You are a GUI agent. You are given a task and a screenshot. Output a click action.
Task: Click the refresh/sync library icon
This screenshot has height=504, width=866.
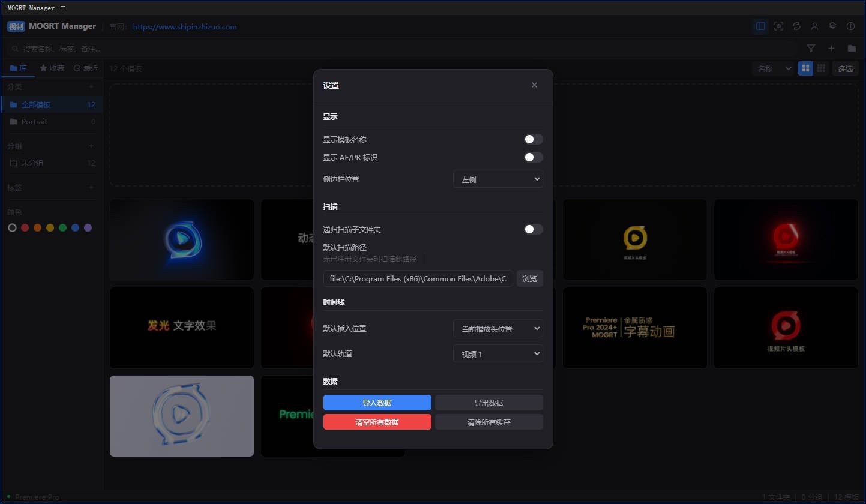pyautogui.click(x=797, y=26)
